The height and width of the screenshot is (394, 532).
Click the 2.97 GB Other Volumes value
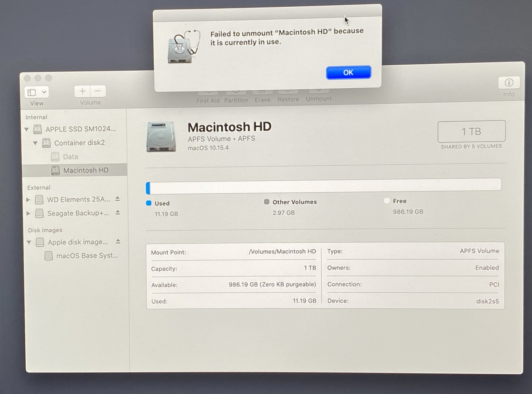pos(284,213)
